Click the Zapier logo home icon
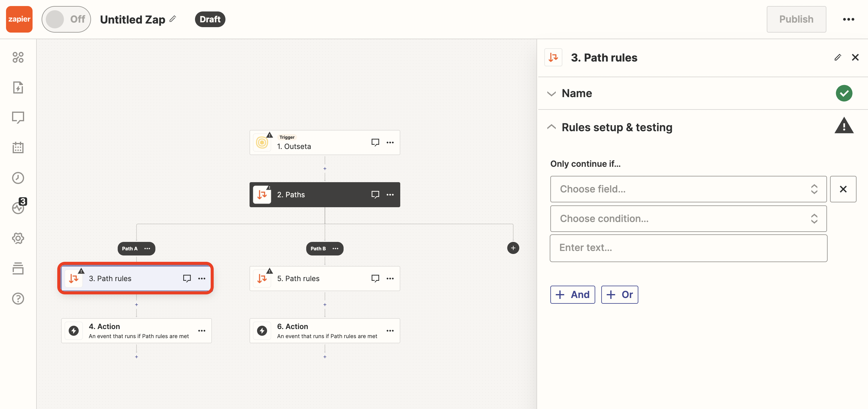 [19, 19]
